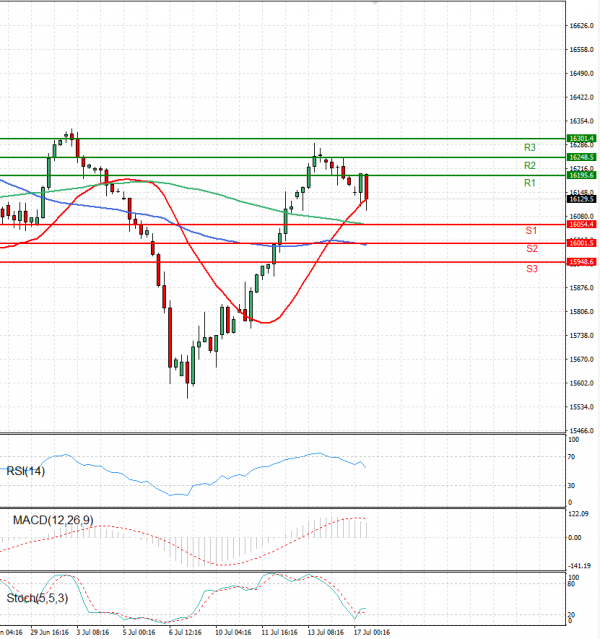
Task: Click the R2 resistance label
Action: click(x=529, y=165)
